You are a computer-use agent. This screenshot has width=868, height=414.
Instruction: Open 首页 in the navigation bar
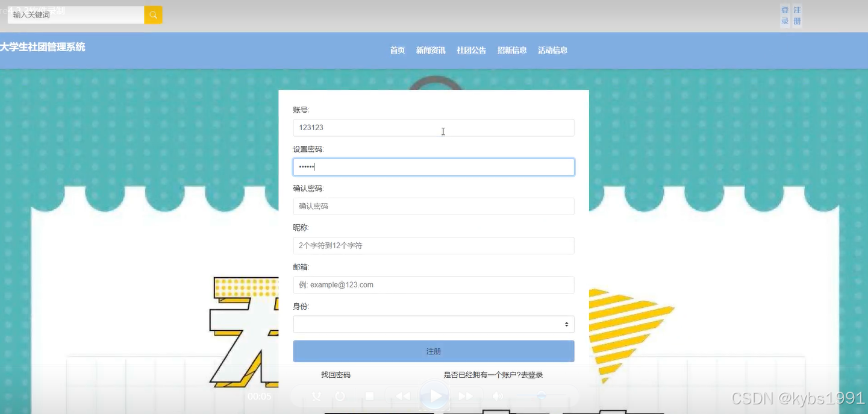click(x=398, y=51)
